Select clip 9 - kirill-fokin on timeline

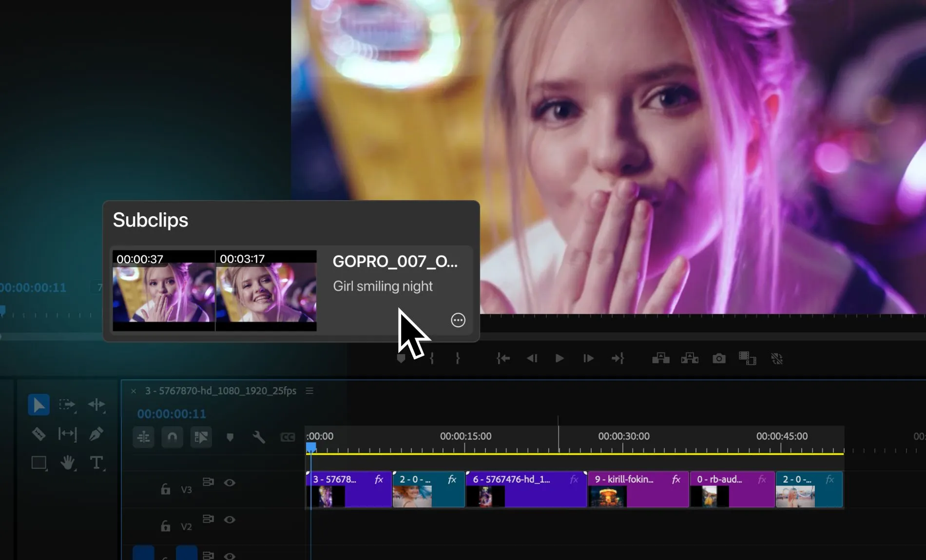(638, 489)
